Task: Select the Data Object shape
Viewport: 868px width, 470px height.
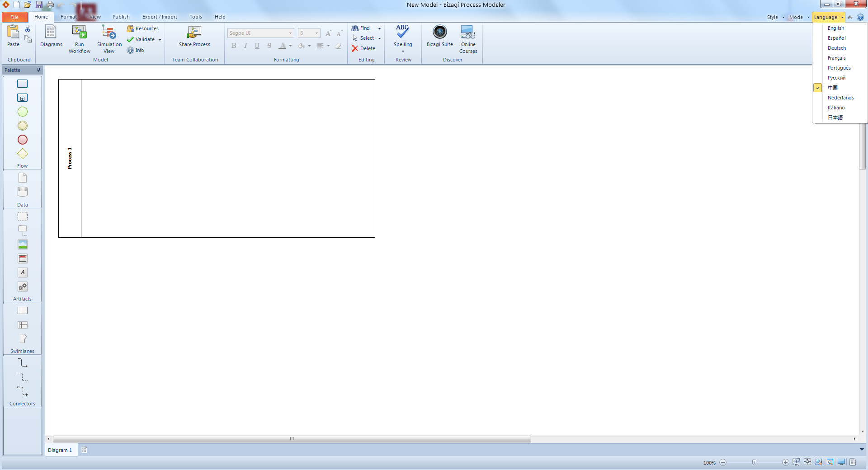Action: 22,178
